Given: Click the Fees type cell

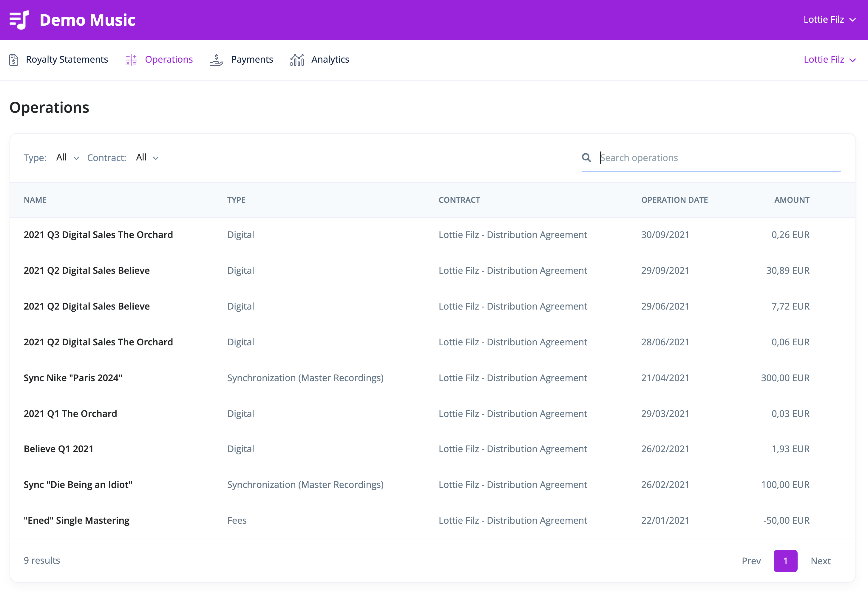Looking at the screenshot, I should (237, 520).
